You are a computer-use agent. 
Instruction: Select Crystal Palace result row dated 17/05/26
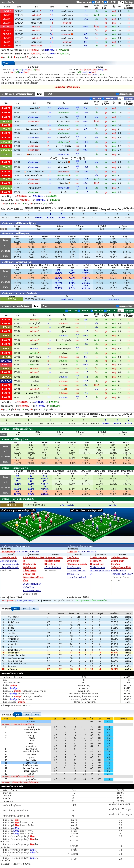67,108
